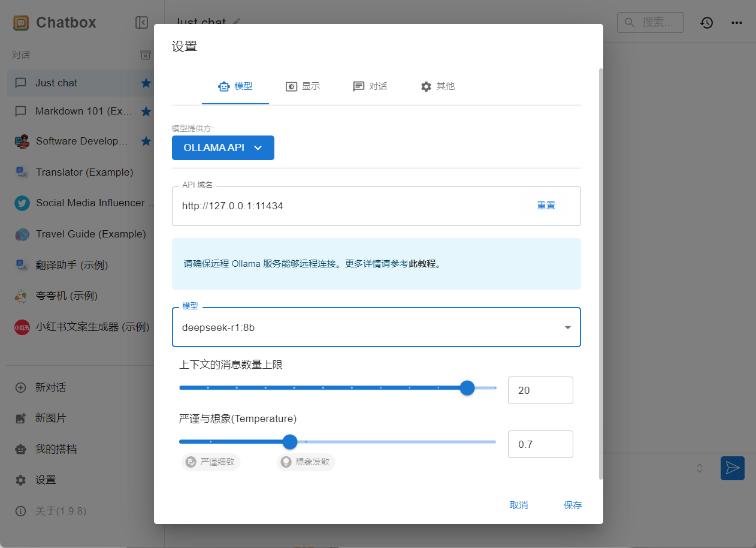The height and width of the screenshot is (548, 756).
Task: Click the Temperature value field 0.7
Action: click(x=540, y=444)
